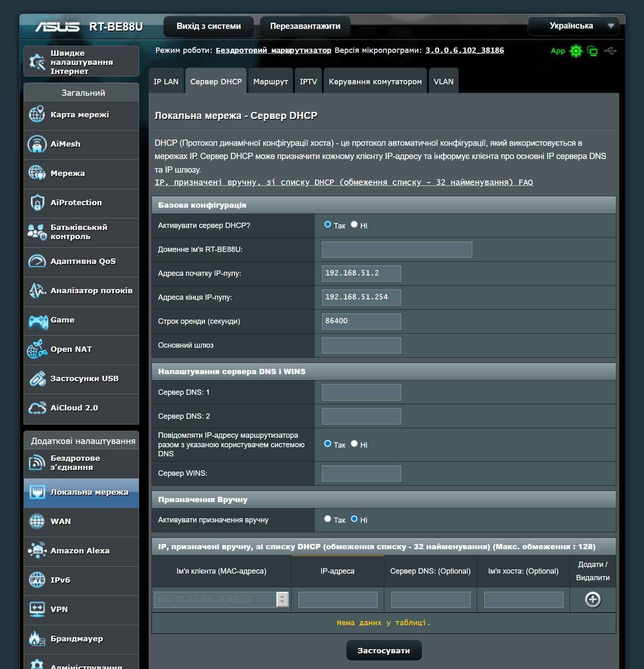Open the Game controller icon

38,321
